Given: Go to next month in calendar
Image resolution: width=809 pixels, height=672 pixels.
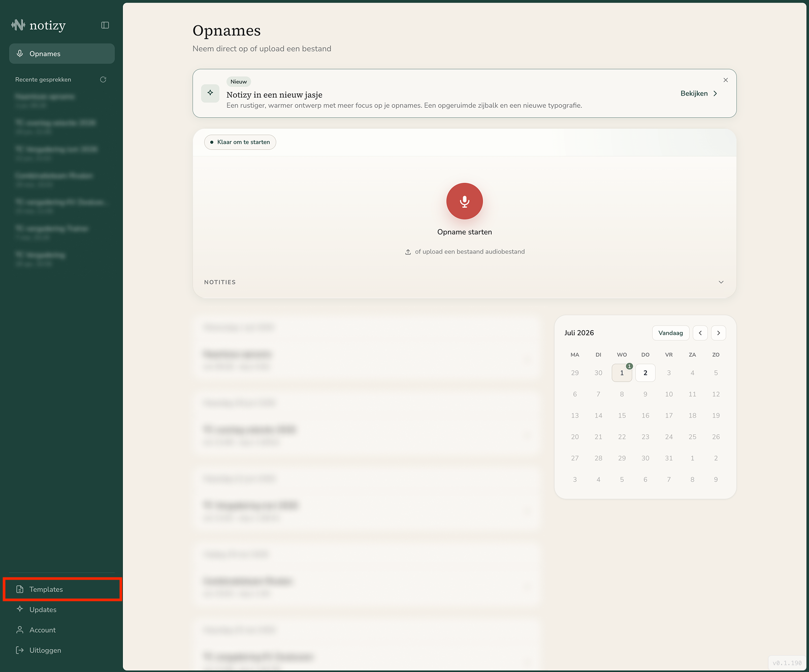Looking at the screenshot, I should 719,333.
